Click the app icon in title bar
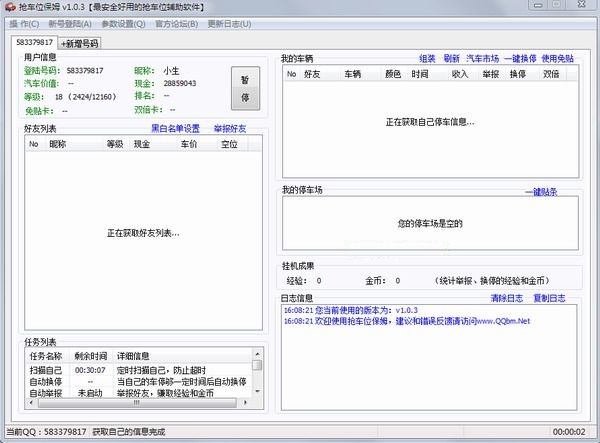Screen dimensions: 600x443 tap(9, 7)
